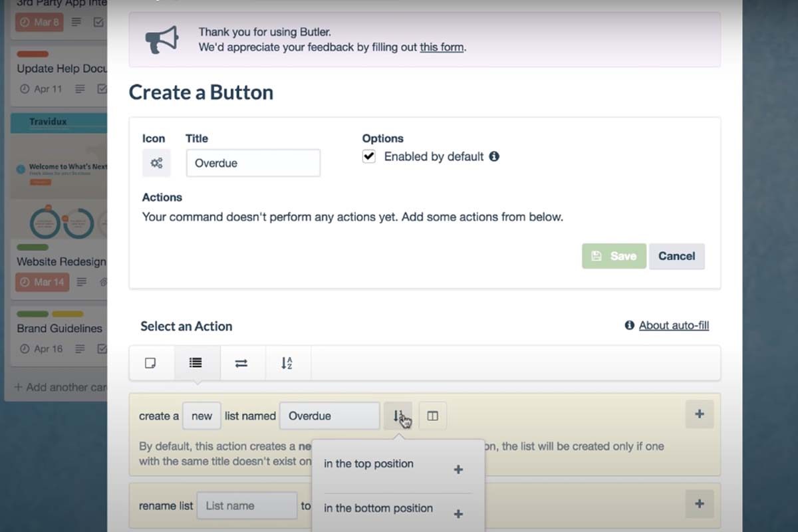Open the 'new' list type dropdown
Screen dimensions: 798x532
click(x=201, y=415)
